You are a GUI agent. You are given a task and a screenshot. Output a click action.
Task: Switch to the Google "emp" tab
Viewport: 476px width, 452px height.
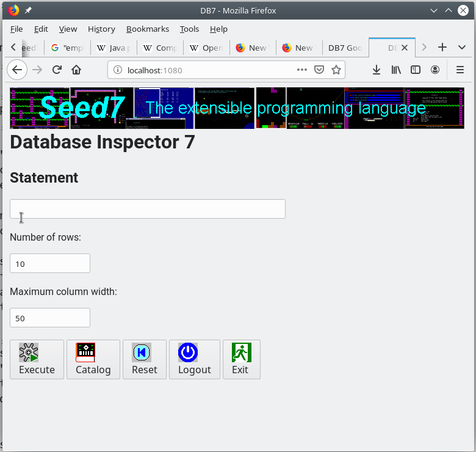point(67,48)
